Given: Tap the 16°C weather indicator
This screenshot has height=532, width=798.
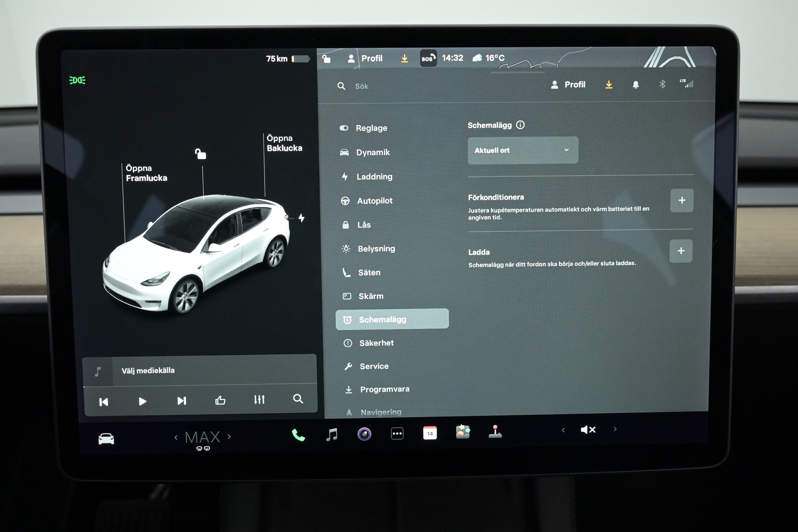Looking at the screenshot, I should point(489,58).
